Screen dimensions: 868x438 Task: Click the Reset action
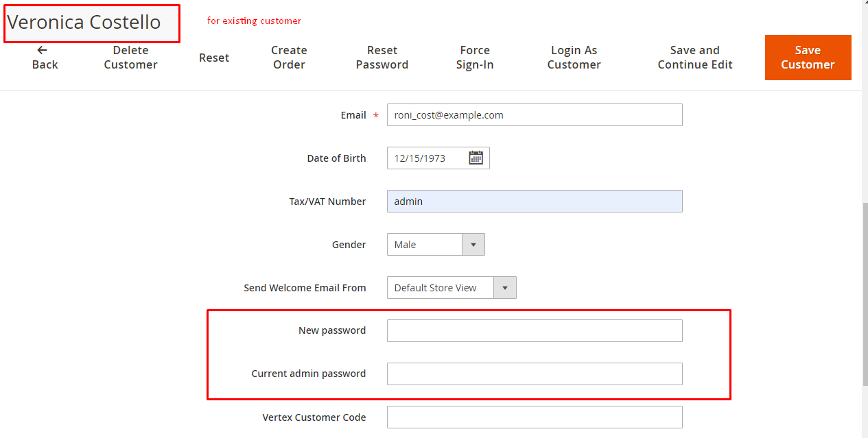pyautogui.click(x=214, y=58)
